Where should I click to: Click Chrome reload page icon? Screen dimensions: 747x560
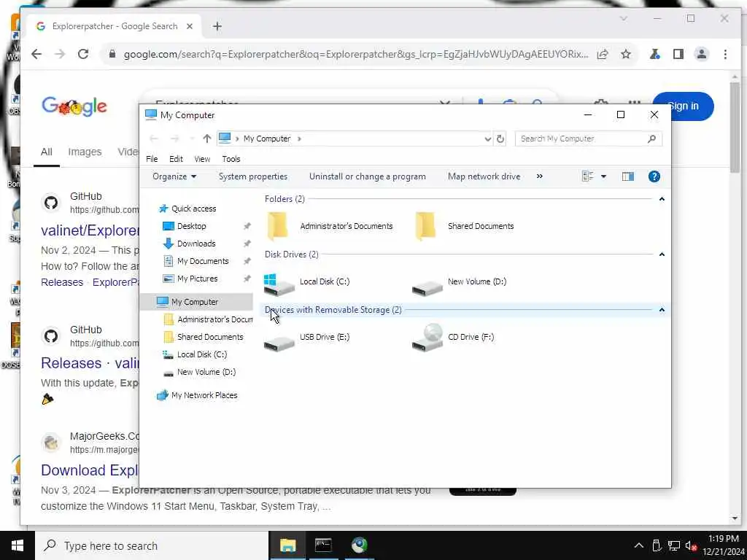(83, 54)
